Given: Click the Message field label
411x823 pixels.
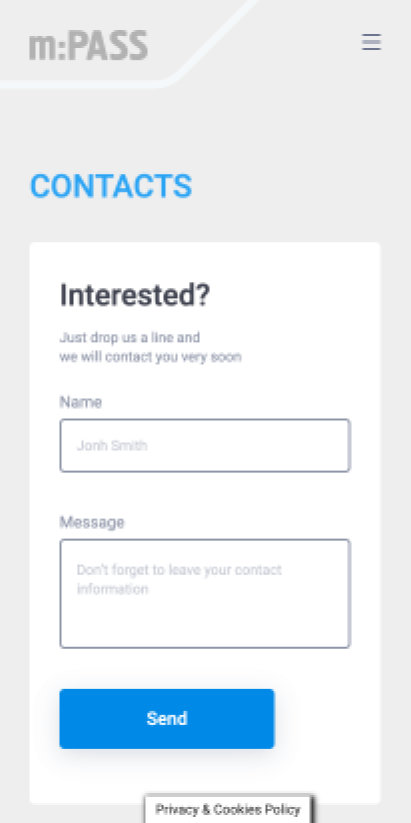Looking at the screenshot, I should (x=92, y=523).
